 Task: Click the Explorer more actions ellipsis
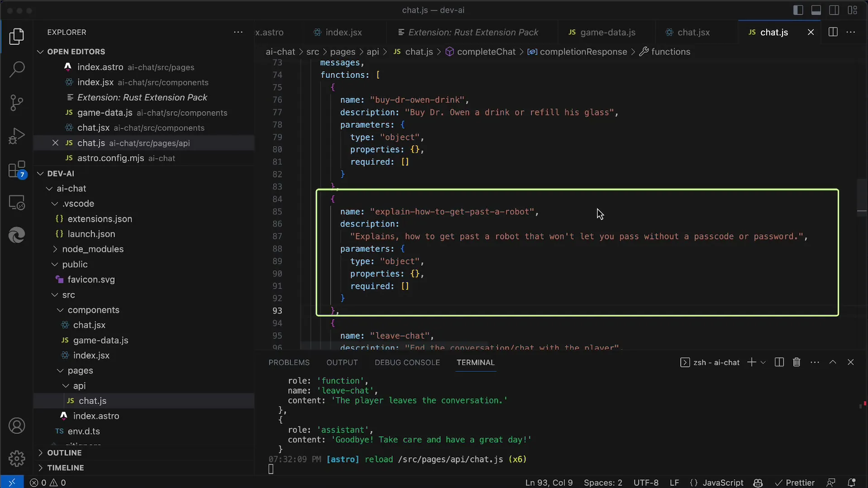[x=238, y=32]
